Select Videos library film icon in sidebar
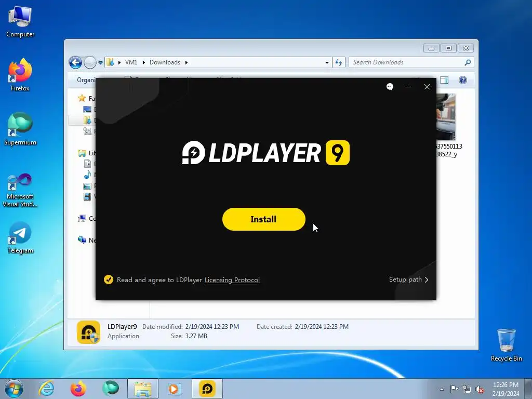This screenshot has width=532, height=399. click(87, 196)
